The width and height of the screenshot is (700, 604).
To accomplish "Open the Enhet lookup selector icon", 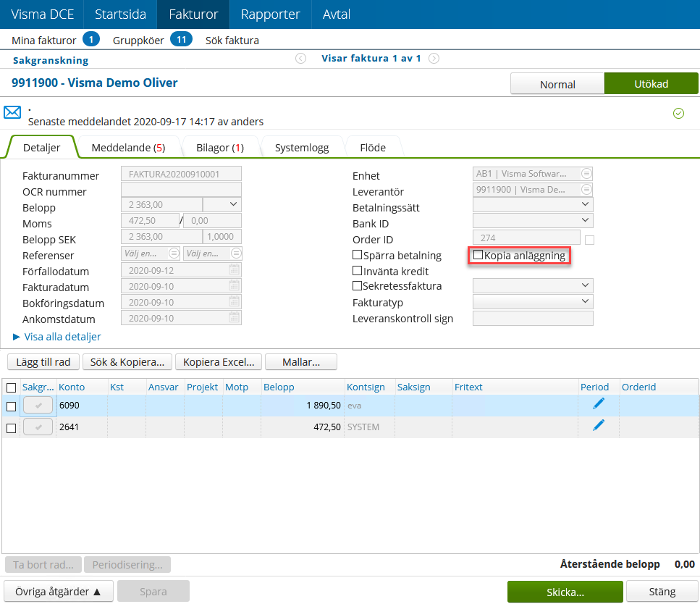I will pos(586,173).
